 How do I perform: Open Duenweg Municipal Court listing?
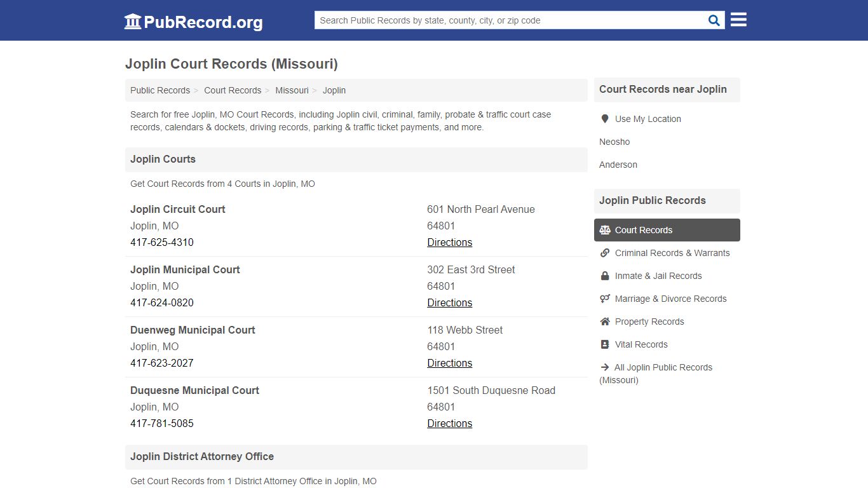pyautogui.click(x=193, y=330)
